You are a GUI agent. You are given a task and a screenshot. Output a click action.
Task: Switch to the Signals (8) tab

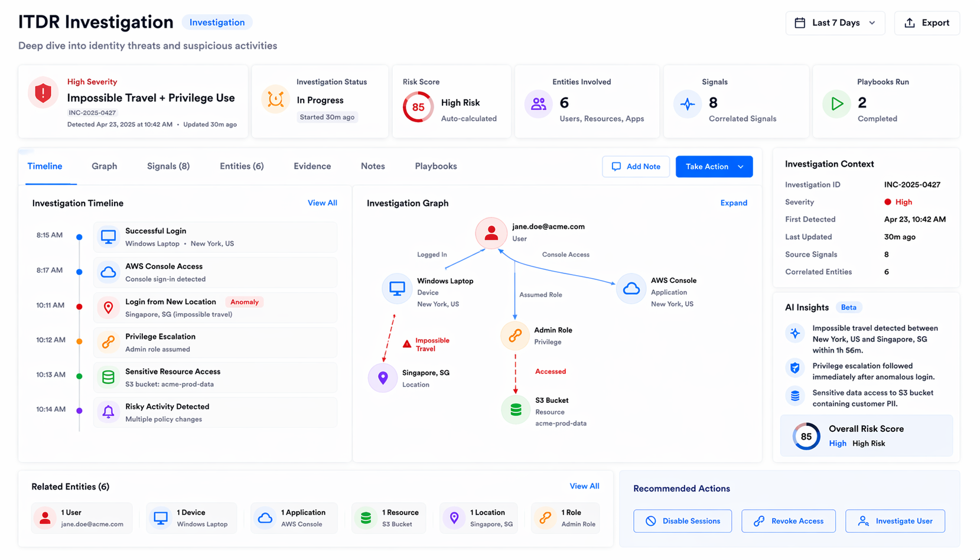[168, 167]
